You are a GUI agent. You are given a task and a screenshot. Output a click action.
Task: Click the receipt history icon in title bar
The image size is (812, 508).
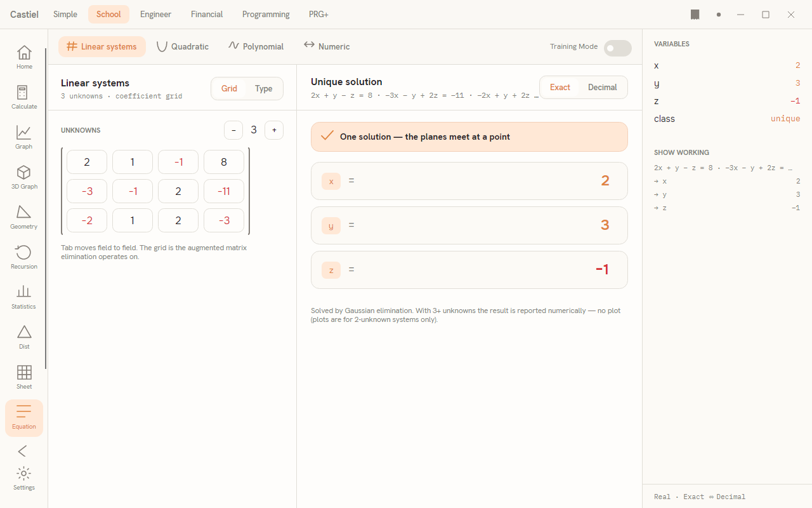pos(695,15)
